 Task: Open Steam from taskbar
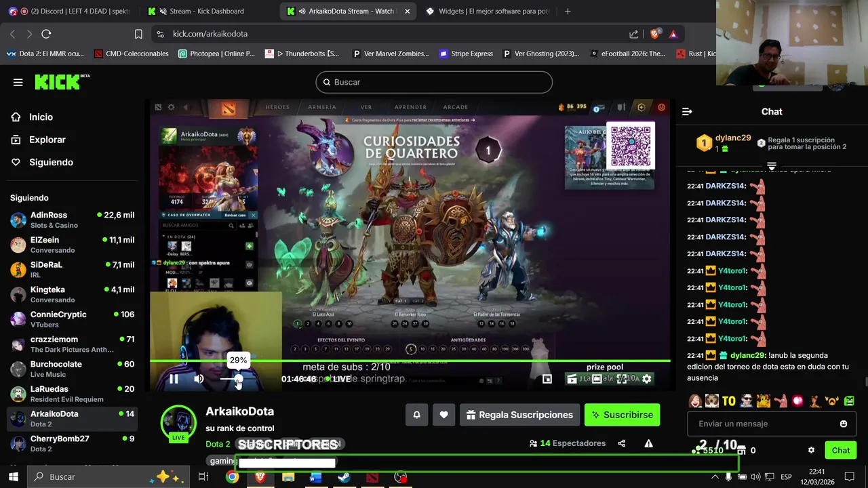tap(344, 477)
